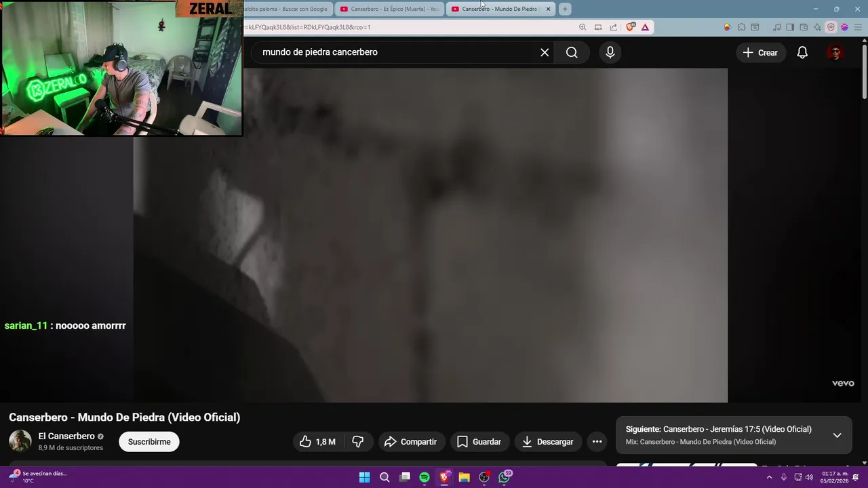868x488 pixels.
Task: Click the share page icon in address bar
Action: (x=614, y=27)
